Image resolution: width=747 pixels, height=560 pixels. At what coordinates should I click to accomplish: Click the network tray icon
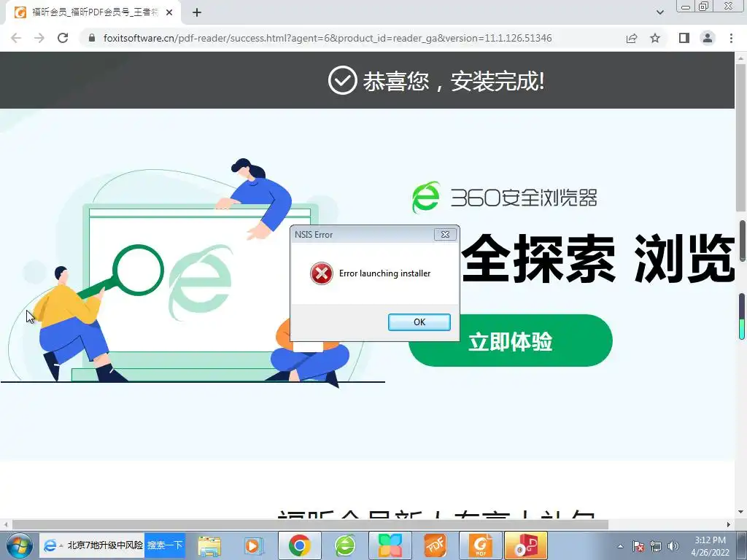coord(656,546)
